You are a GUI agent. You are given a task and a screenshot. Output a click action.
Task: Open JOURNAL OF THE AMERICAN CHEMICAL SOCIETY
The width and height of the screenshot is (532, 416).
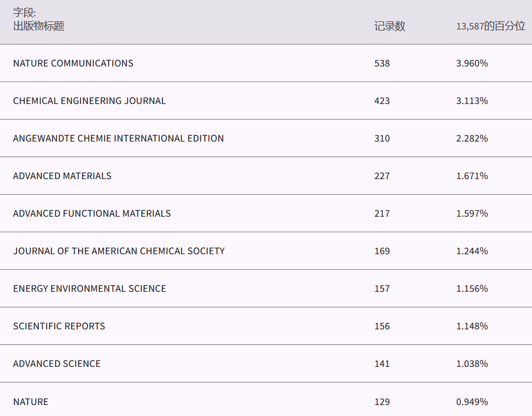click(x=119, y=251)
